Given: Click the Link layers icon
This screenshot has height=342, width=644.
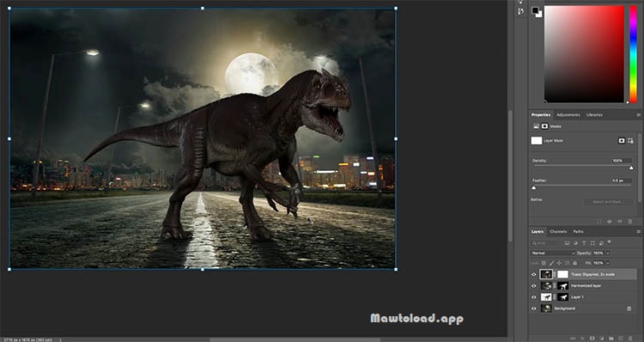Looking at the screenshot, I should pos(573,339).
